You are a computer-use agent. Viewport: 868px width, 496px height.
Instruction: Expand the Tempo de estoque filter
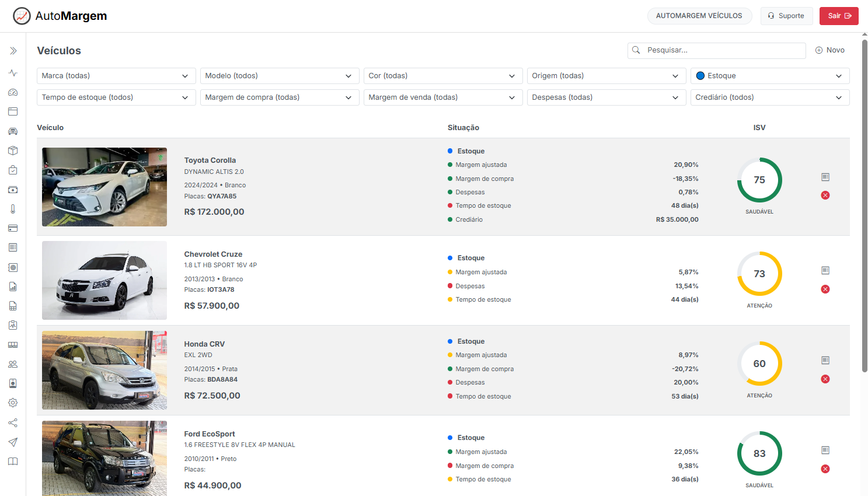115,97
